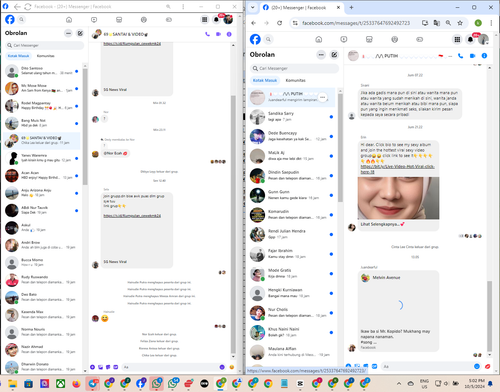Select Kotak Masuk tab in right window

click(x=265, y=80)
